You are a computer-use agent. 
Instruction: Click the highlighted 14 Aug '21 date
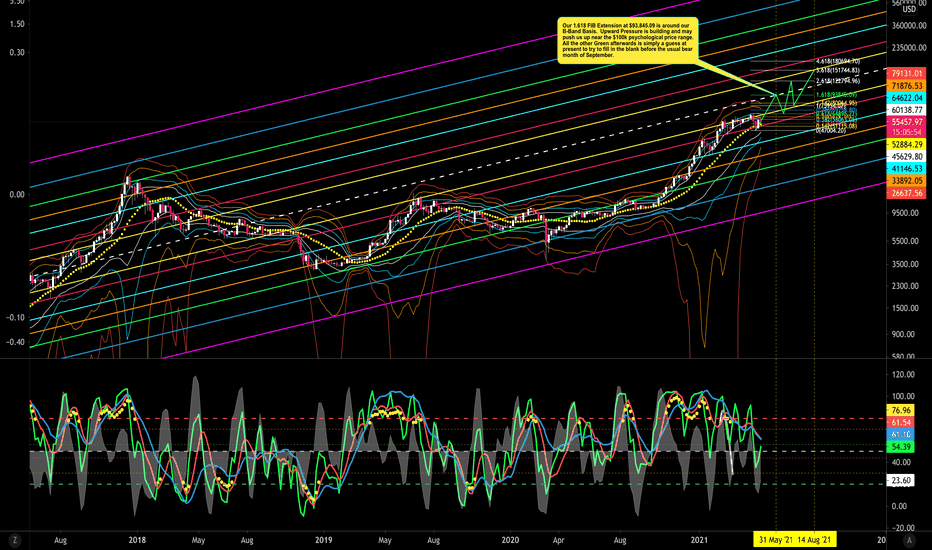click(815, 540)
